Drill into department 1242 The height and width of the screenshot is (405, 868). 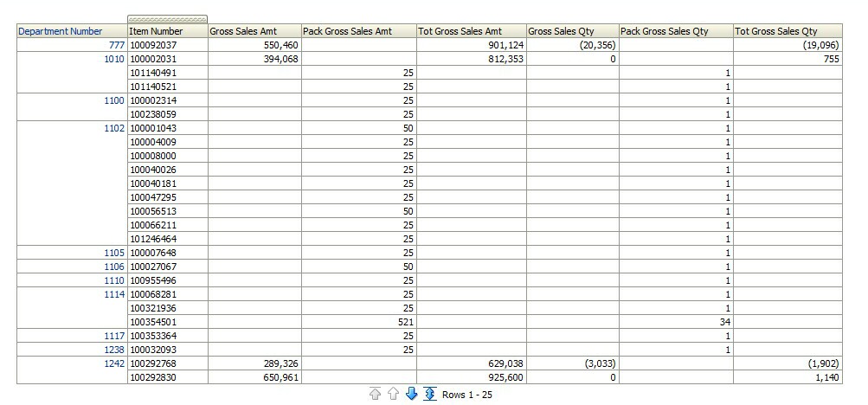[x=114, y=363]
